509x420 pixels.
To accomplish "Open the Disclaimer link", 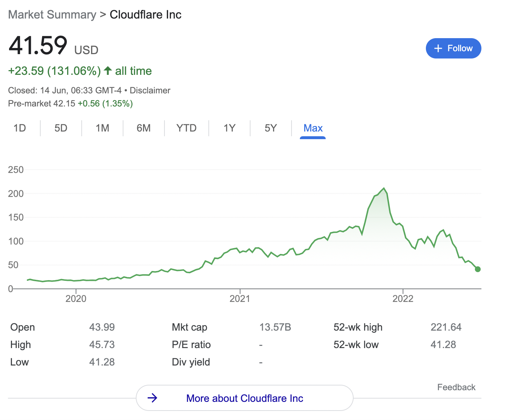I will tap(150, 90).
